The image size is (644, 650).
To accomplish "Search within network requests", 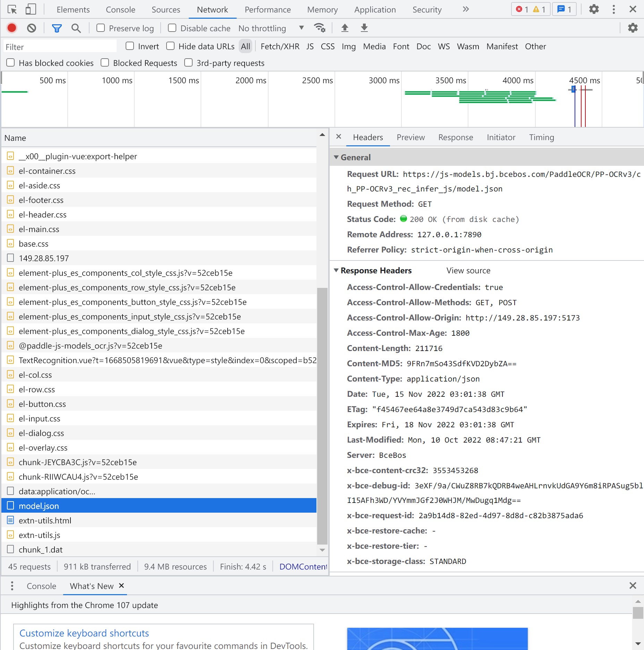I will [76, 28].
